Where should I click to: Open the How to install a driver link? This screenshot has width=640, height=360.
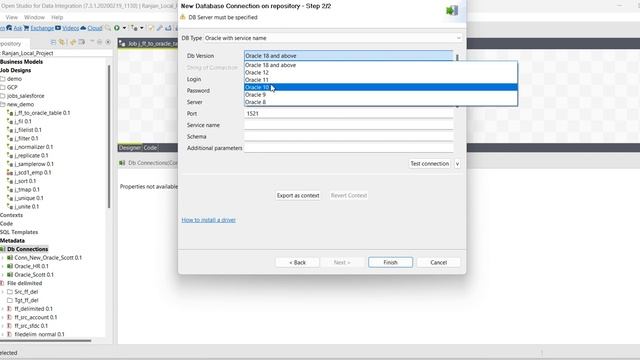coord(209,220)
